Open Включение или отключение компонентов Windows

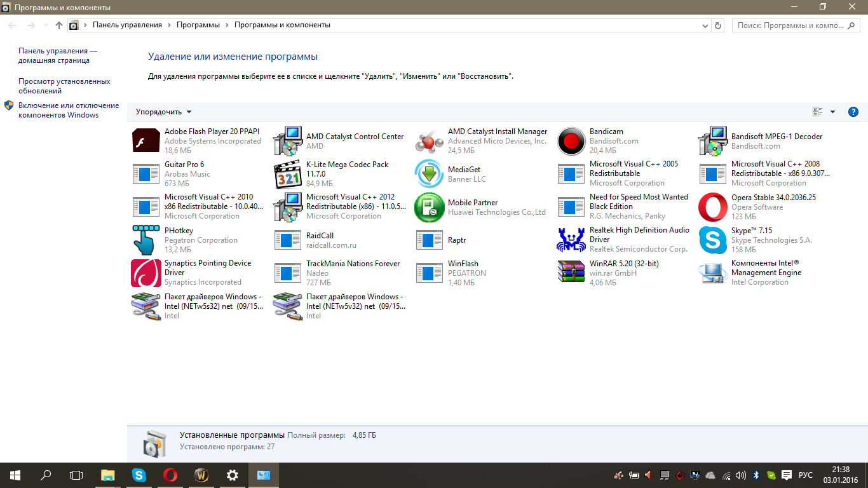pos(68,111)
